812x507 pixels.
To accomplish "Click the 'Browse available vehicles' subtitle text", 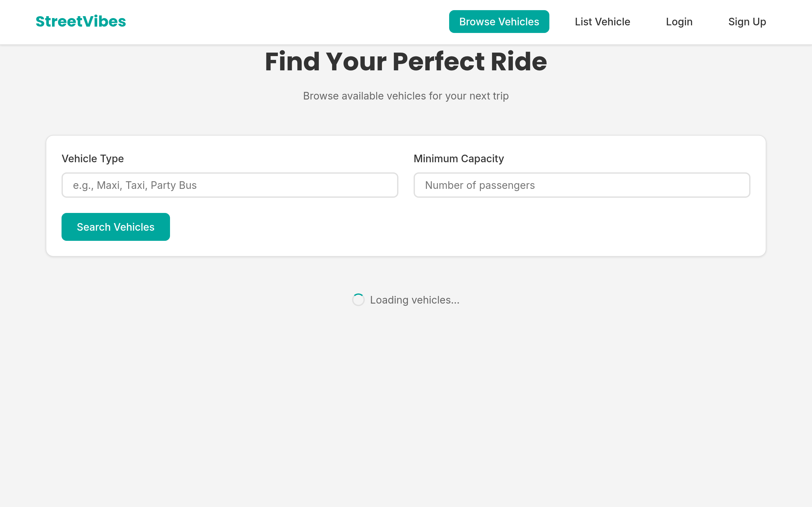I will [406, 96].
